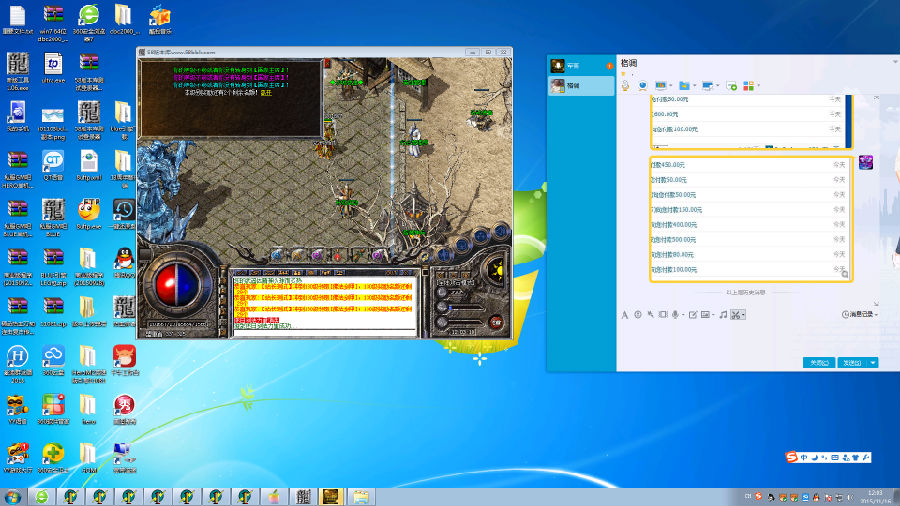Open the emoticon picker in QQ chat
Screen dimensions: 900x506
(638, 314)
